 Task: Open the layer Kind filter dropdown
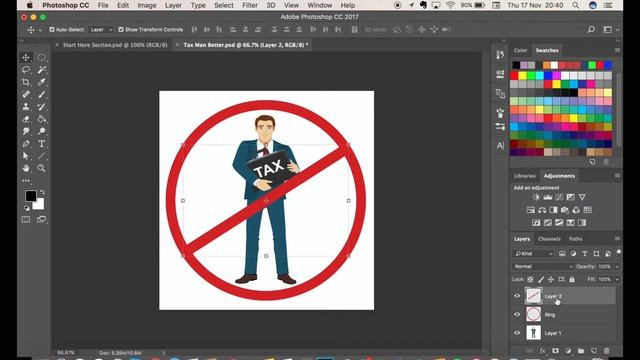(533, 253)
